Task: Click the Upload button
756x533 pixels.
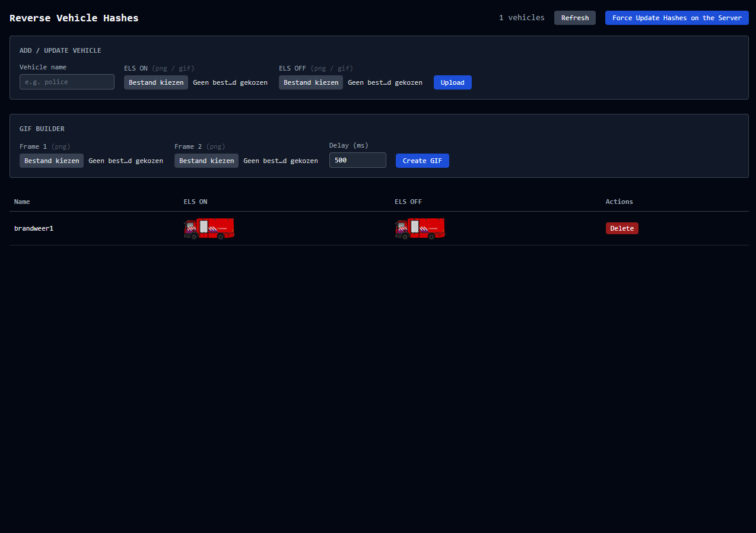Action: point(452,82)
